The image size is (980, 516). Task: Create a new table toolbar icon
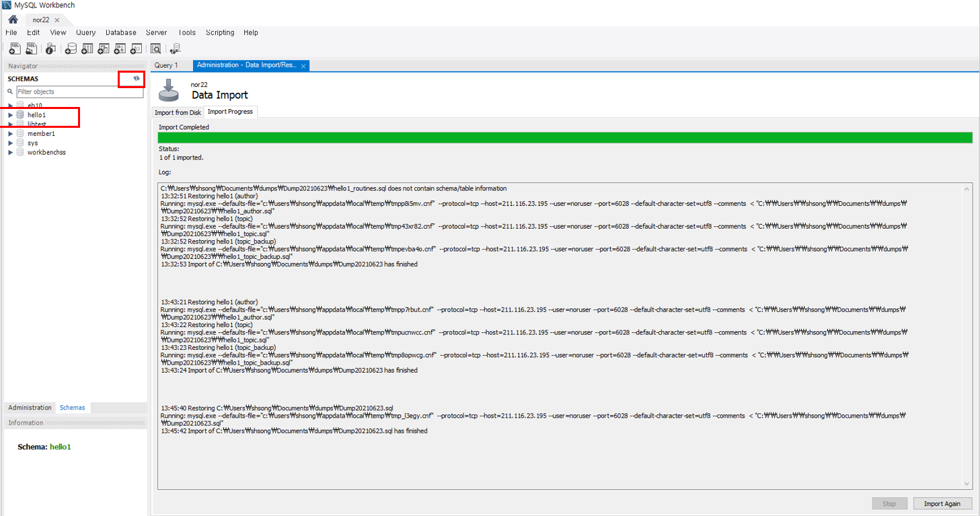[87, 48]
